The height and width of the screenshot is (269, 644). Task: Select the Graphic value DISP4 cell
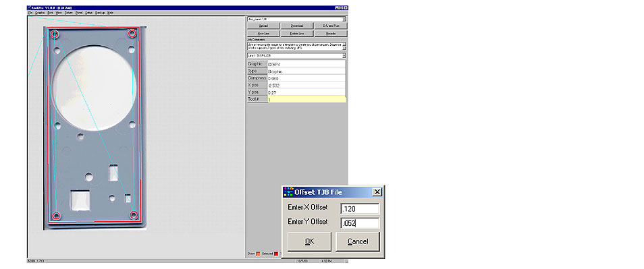tap(306, 64)
